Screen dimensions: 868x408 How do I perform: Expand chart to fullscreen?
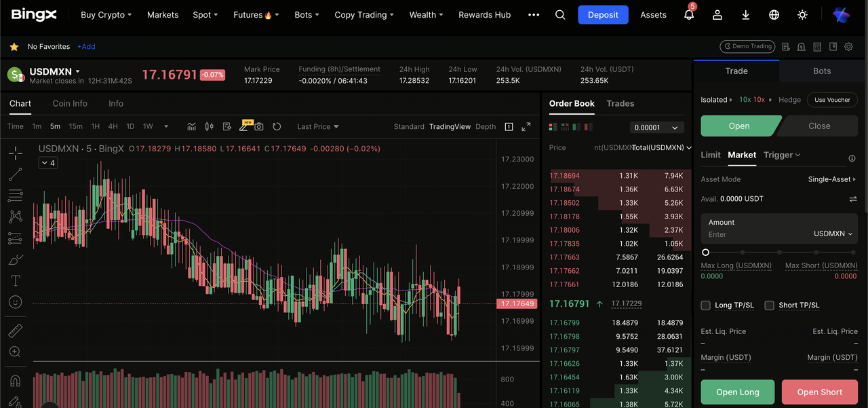click(x=526, y=127)
